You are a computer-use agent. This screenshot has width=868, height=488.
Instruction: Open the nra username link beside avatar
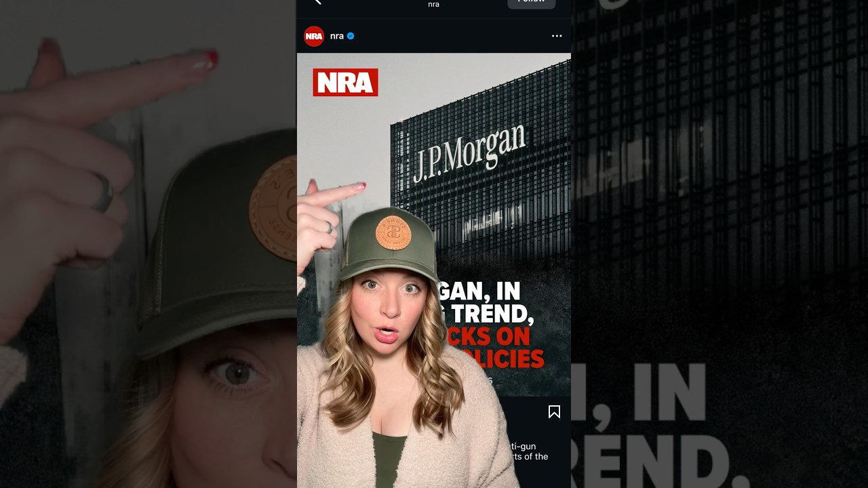pyautogui.click(x=337, y=36)
